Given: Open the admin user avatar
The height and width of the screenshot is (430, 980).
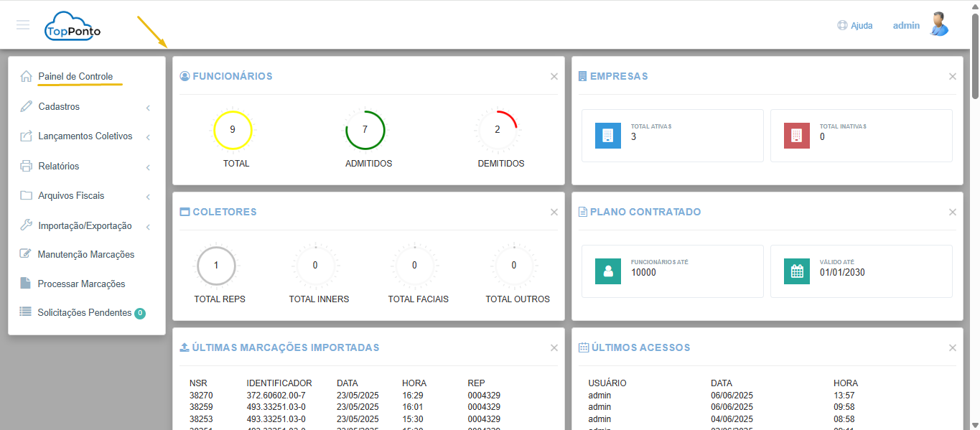Looking at the screenshot, I should (x=938, y=24).
